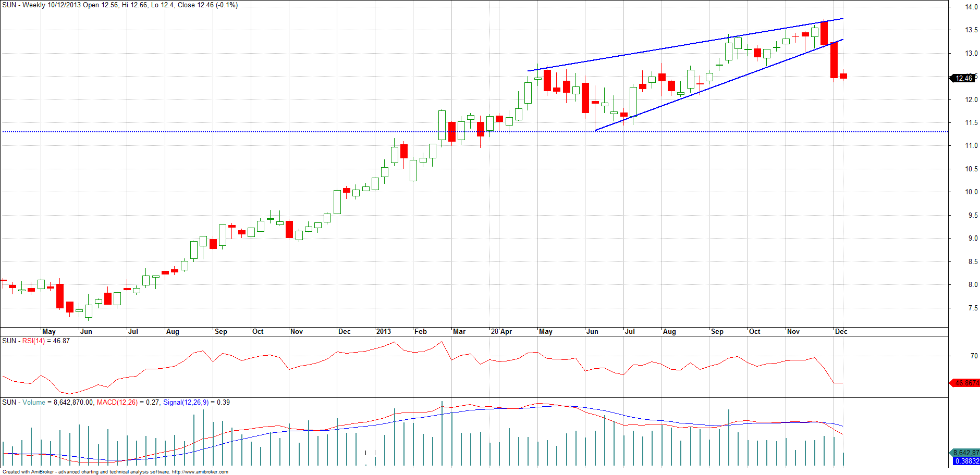This screenshot has height=475, width=980.
Task: Click the last red candlestick on chart
Action: [x=843, y=76]
